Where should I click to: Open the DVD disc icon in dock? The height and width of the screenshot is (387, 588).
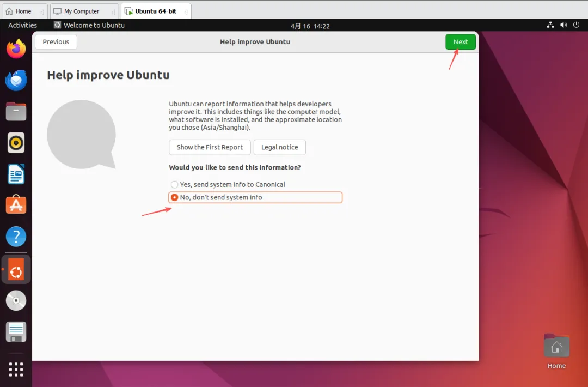click(x=16, y=301)
